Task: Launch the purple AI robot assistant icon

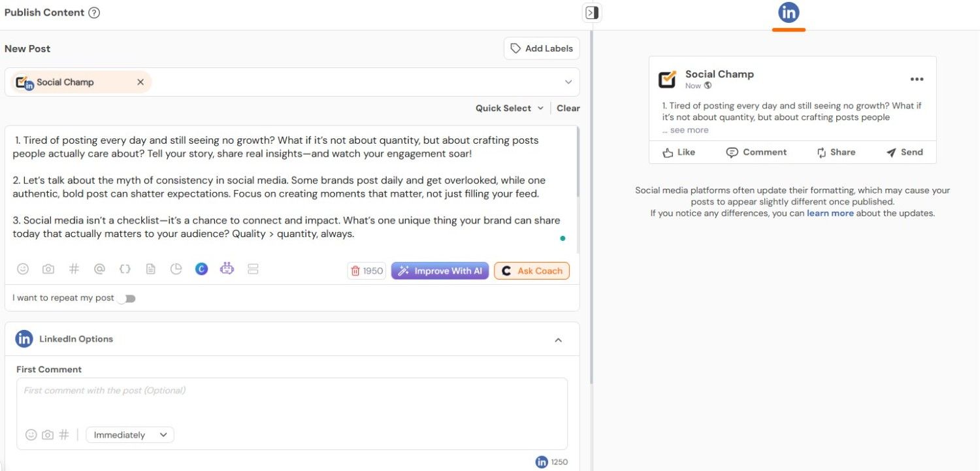Action: (227, 268)
